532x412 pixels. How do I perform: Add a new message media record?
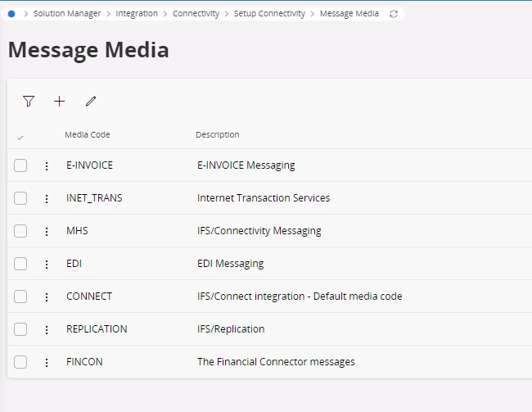click(x=60, y=102)
